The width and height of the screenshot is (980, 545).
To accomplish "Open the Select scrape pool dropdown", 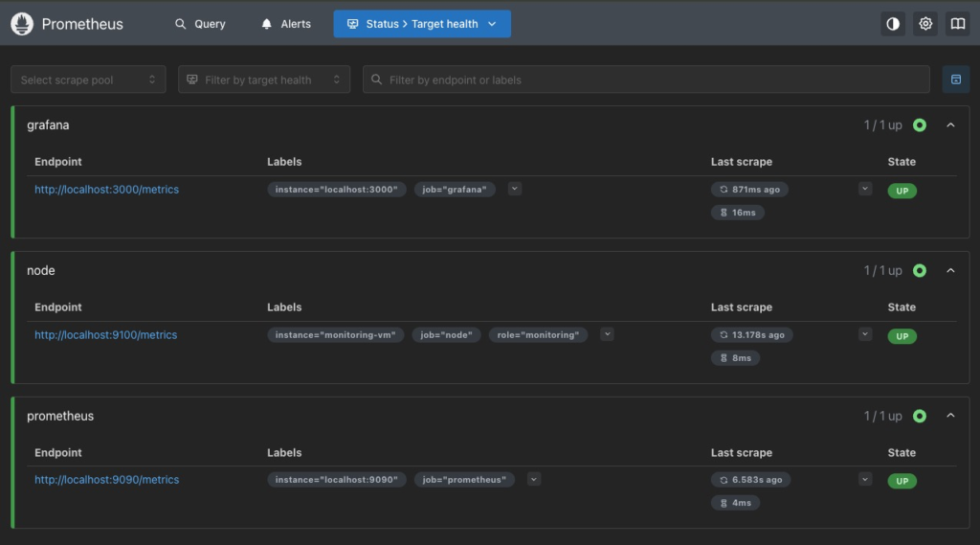I will [88, 79].
